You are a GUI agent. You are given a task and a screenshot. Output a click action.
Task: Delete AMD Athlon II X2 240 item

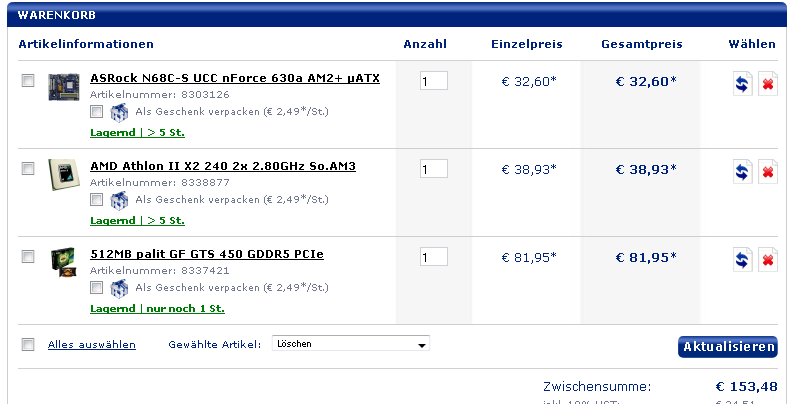click(768, 172)
